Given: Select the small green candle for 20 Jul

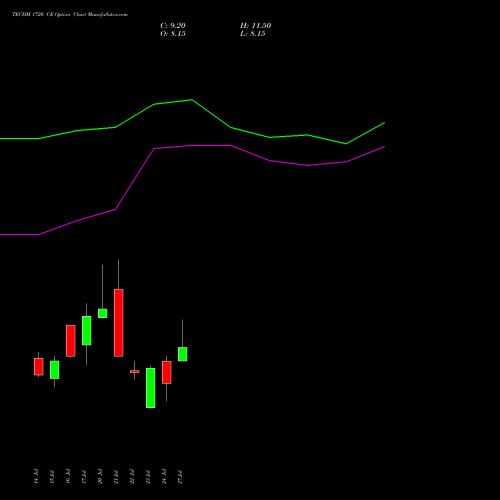Looking at the screenshot, I should click(x=103, y=313).
